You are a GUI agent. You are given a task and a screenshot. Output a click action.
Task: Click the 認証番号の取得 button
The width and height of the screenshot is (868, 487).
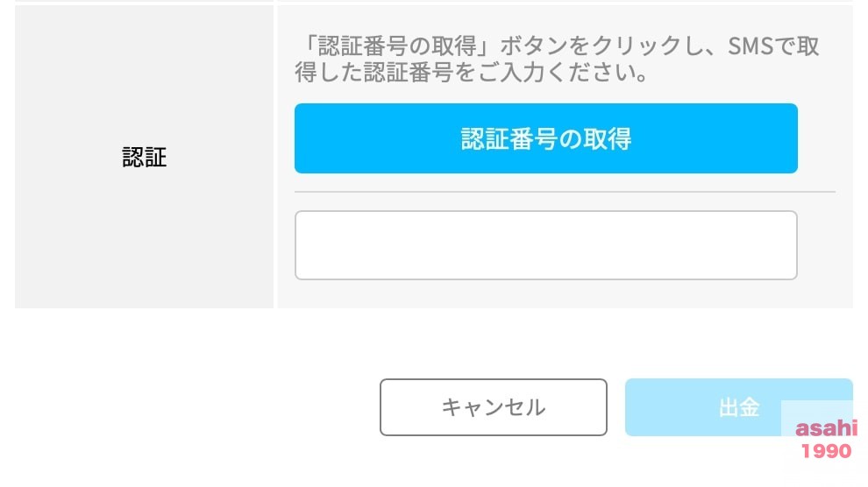point(546,138)
